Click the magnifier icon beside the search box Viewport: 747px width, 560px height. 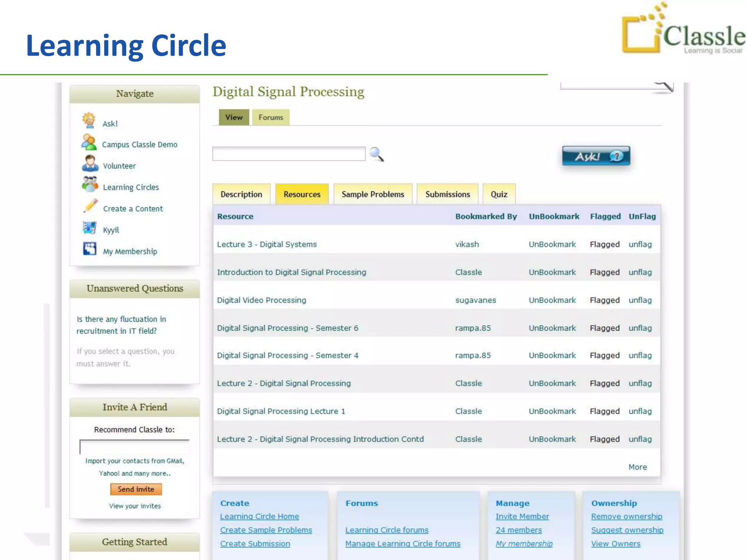[376, 154]
